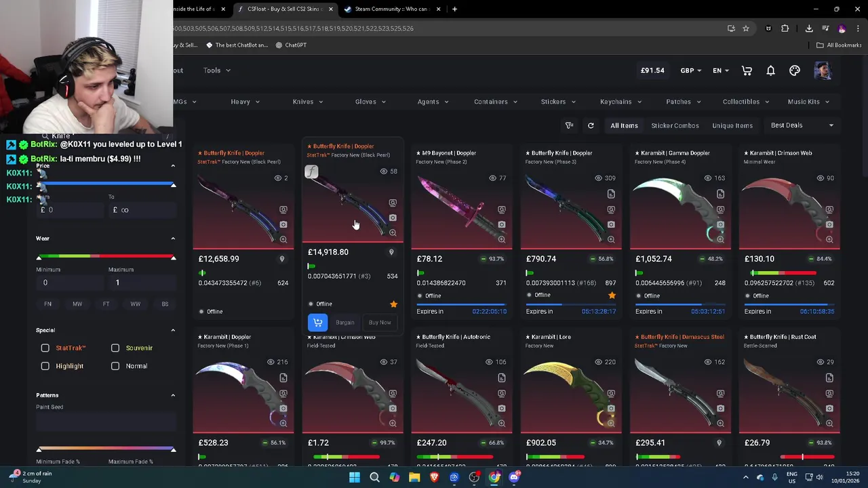The width and height of the screenshot is (868, 488).
Task: Zoom magnifier on Karambit Crimson Web £130.10
Action: click(x=829, y=239)
